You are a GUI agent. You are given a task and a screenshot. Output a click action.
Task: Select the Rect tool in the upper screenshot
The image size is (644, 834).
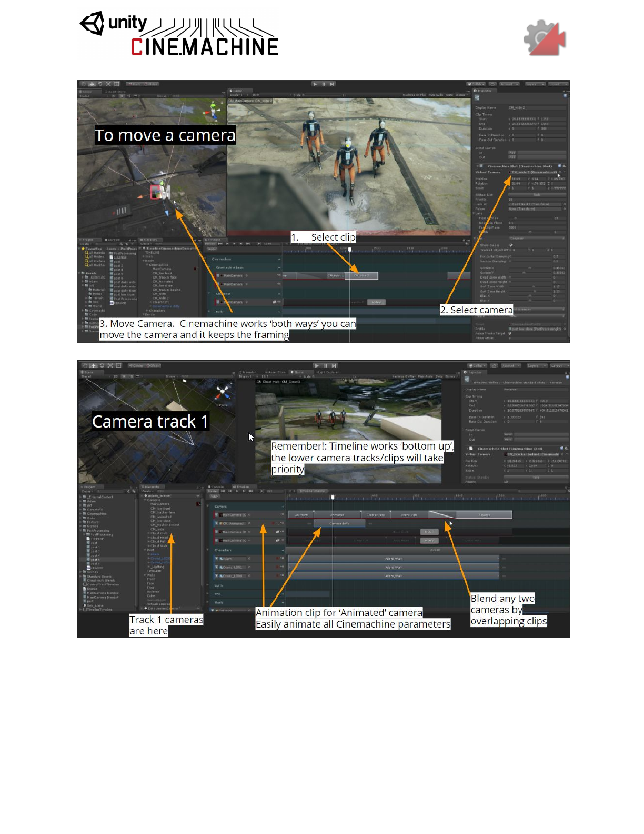coord(117,84)
